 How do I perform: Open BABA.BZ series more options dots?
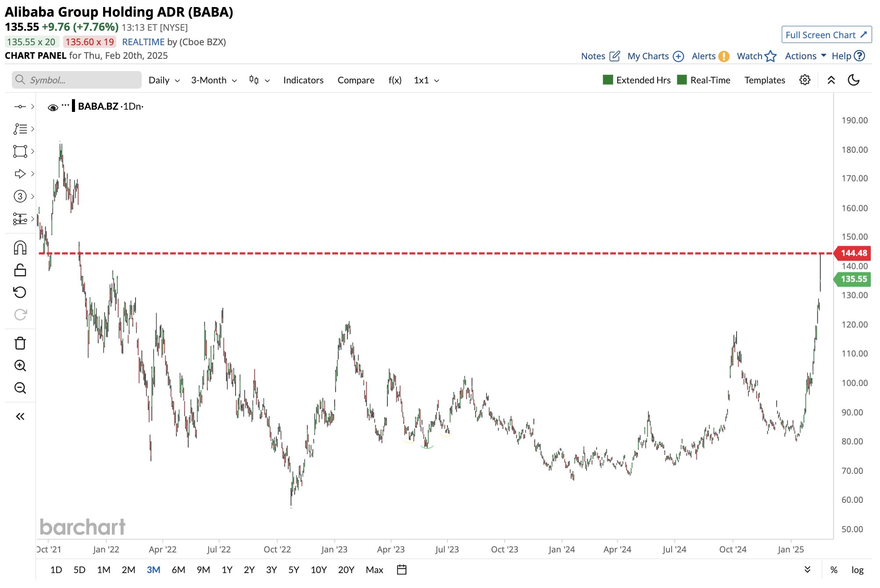coord(65,105)
